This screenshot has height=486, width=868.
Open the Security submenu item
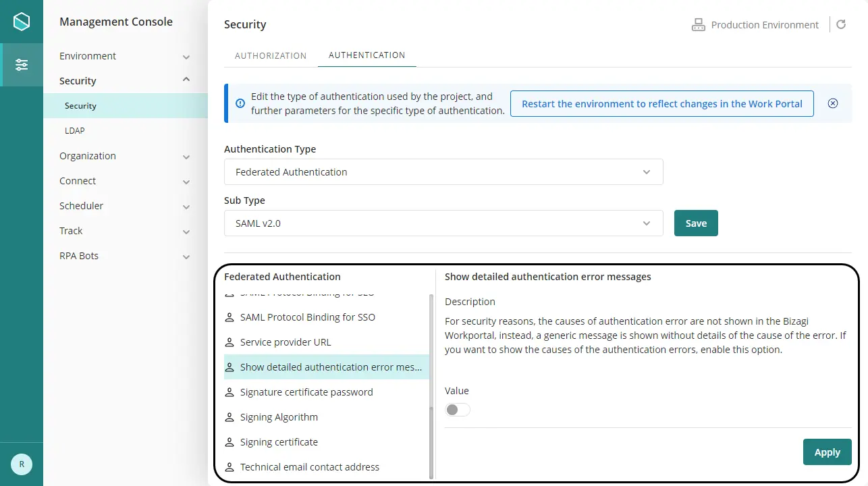pos(125,106)
